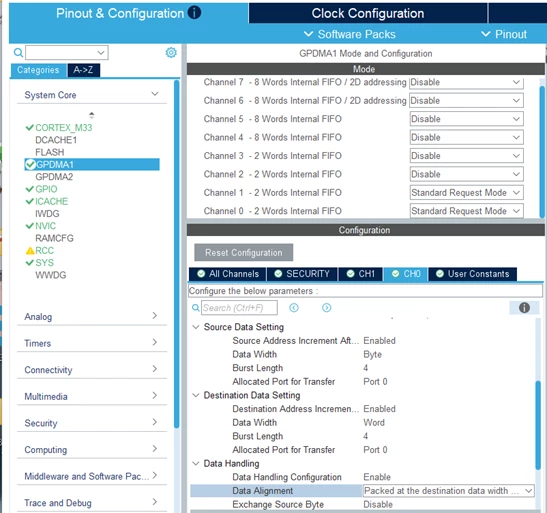Click the Reset Configuration button
547x513 pixels.
(x=243, y=252)
